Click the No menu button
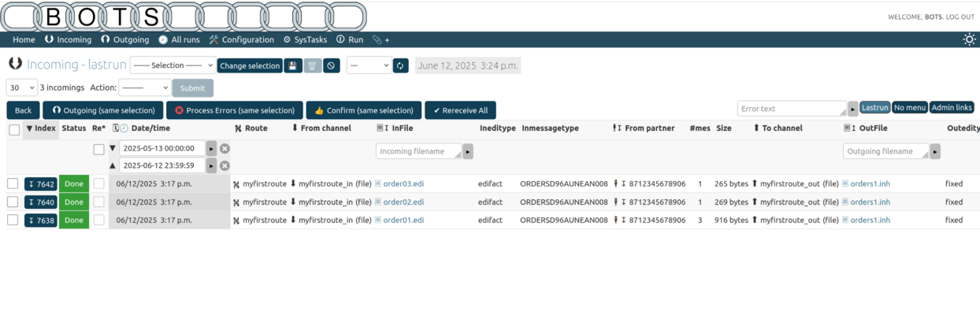The image size is (980, 312). pyautogui.click(x=910, y=107)
